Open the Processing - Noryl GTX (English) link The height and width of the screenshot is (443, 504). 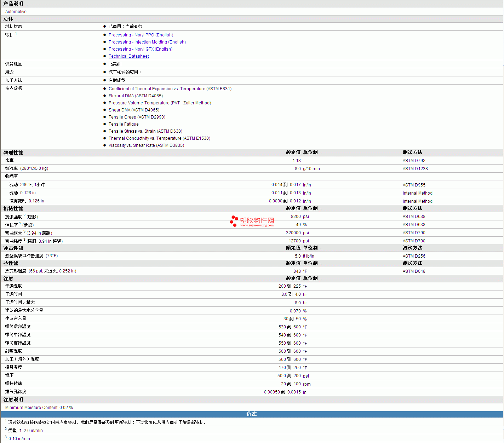[141, 49]
